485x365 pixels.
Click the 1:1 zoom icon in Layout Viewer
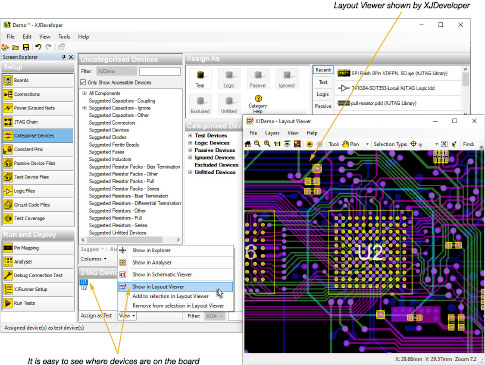(277, 144)
